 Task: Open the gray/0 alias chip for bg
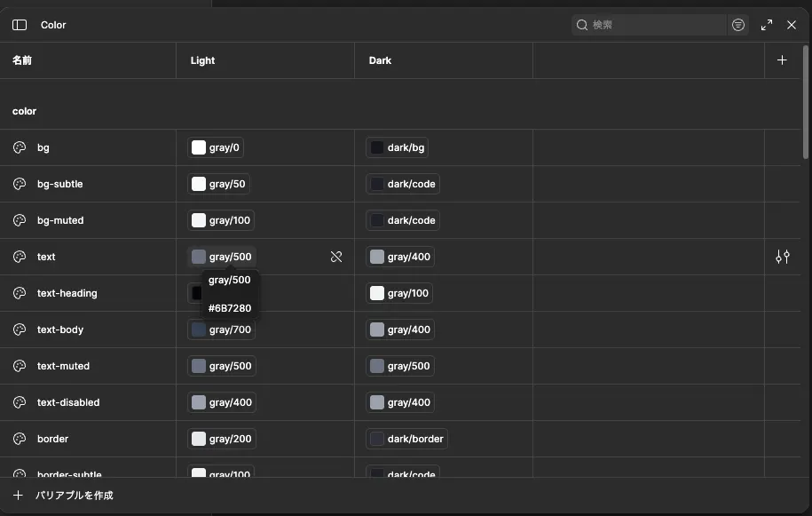click(x=216, y=147)
